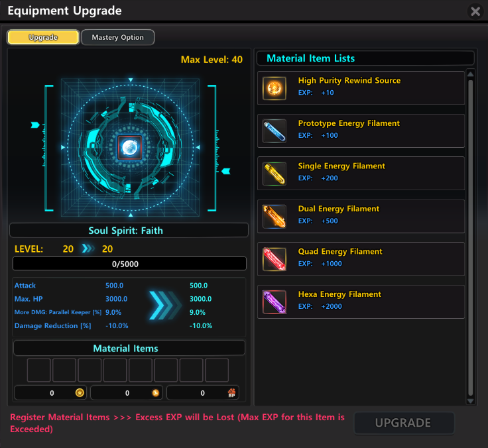488x448 pixels.
Task: Select the first empty Material Items slot
Action: point(39,370)
